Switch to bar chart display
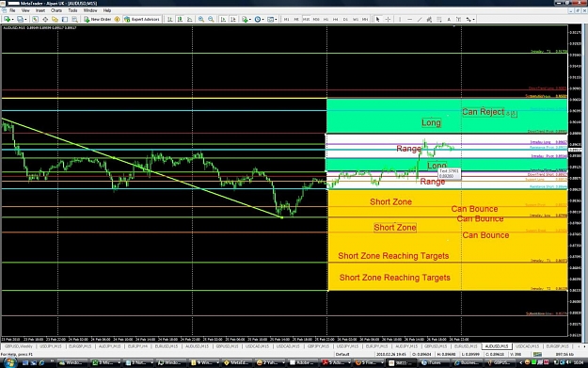The width and height of the screenshot is (588, 368). pyautogui.click(x=170, y=19)
